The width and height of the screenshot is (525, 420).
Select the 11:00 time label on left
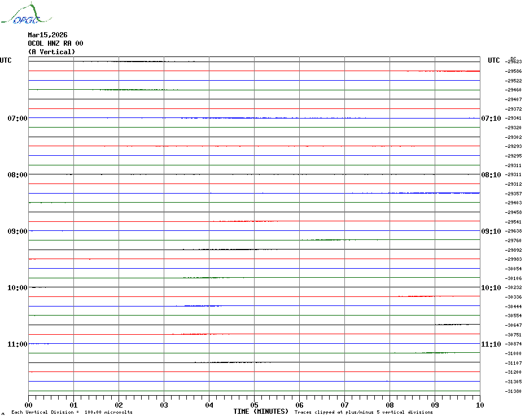(x=17, y=344)
